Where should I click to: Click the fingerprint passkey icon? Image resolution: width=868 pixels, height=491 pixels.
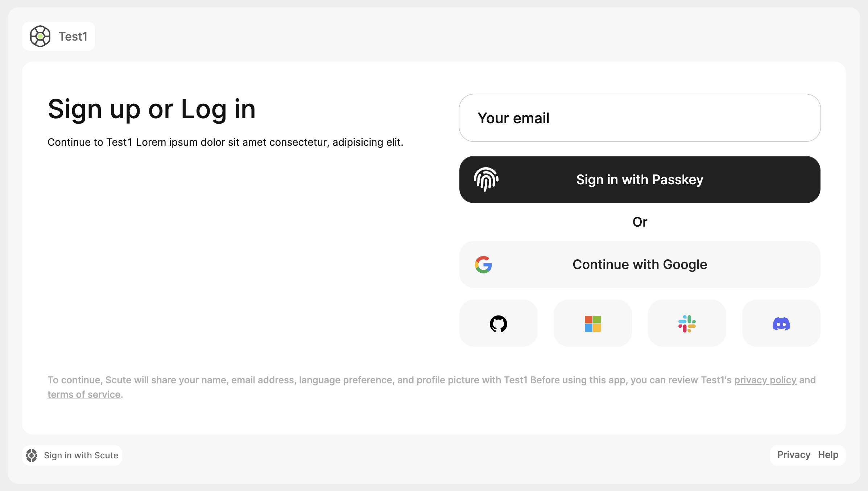tap(486, 179)
